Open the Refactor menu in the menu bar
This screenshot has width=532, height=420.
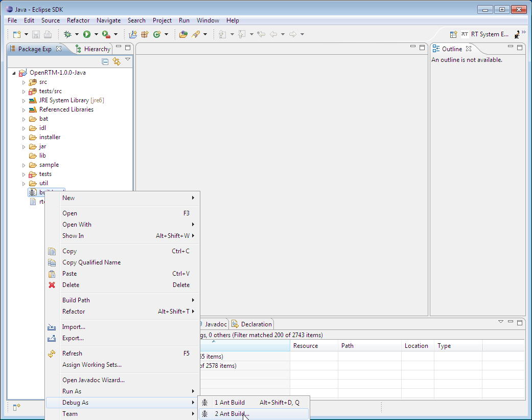78,20
